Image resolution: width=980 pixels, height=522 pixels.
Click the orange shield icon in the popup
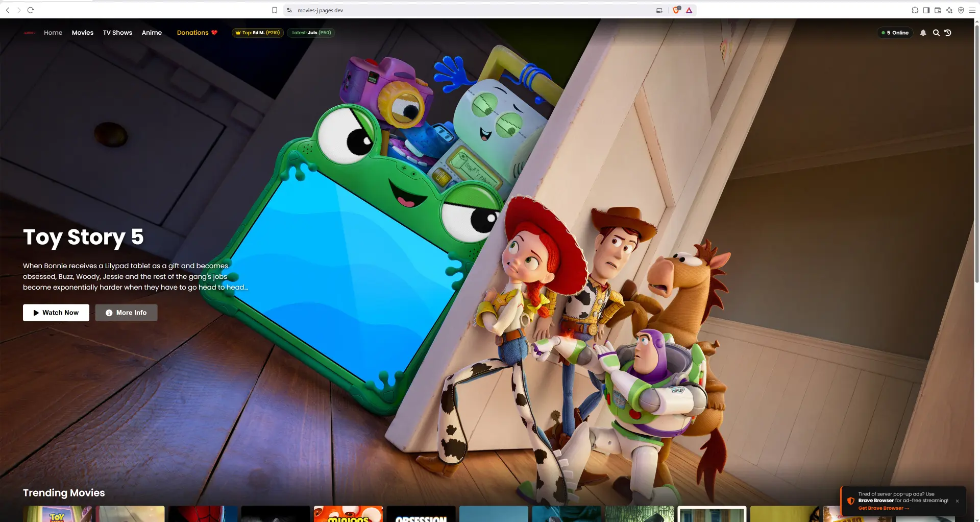[850, 501]
